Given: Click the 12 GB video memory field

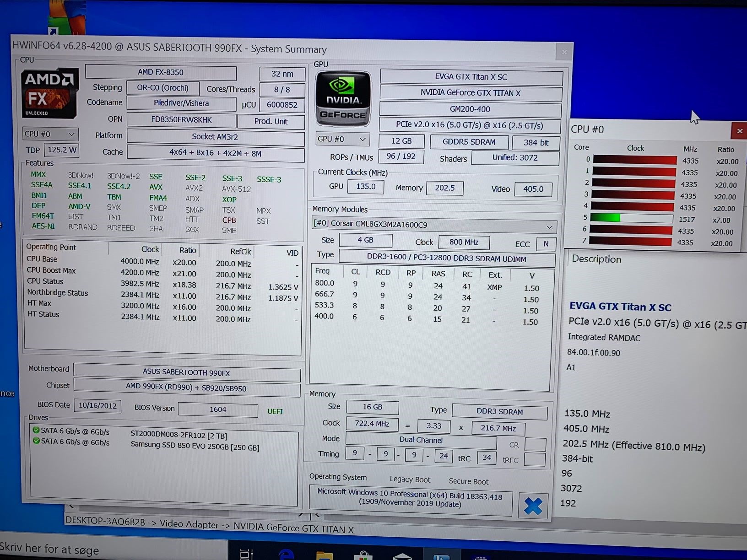Looking at the screenshot, I should 401,141.
